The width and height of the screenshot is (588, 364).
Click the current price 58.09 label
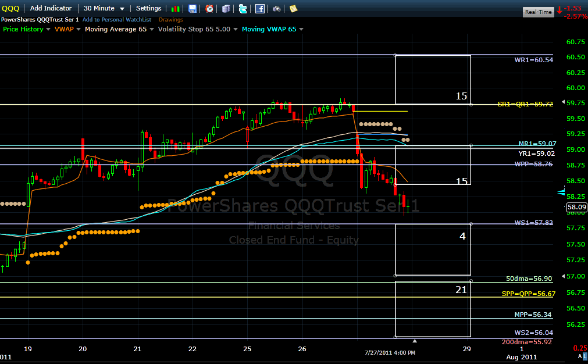[576, 207]
